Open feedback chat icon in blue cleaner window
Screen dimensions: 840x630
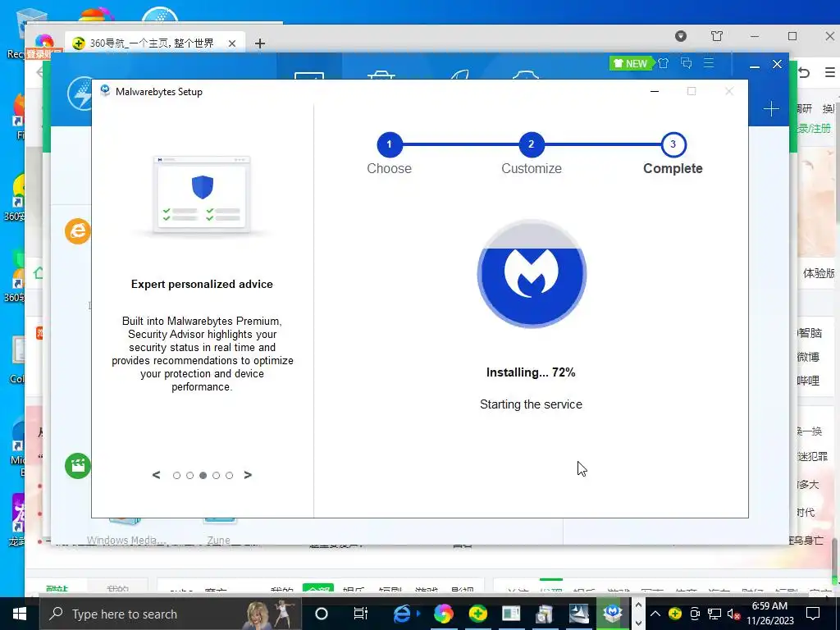coord(687,63)
